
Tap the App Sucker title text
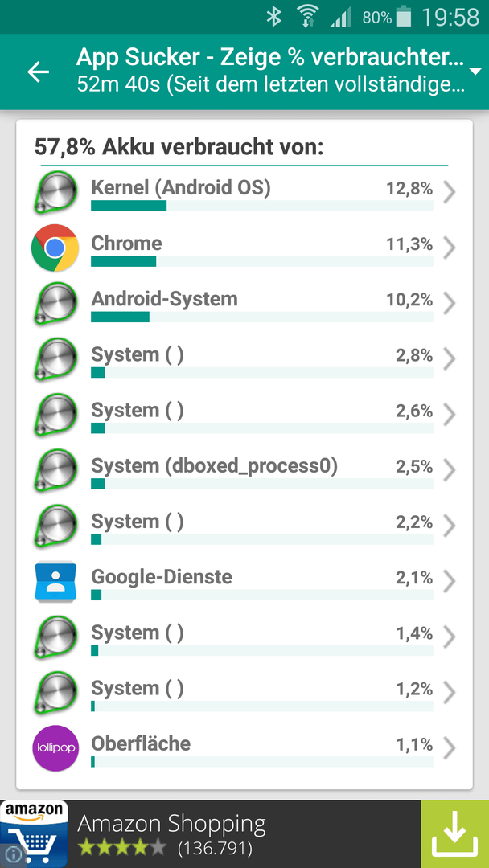pos(269,56)
